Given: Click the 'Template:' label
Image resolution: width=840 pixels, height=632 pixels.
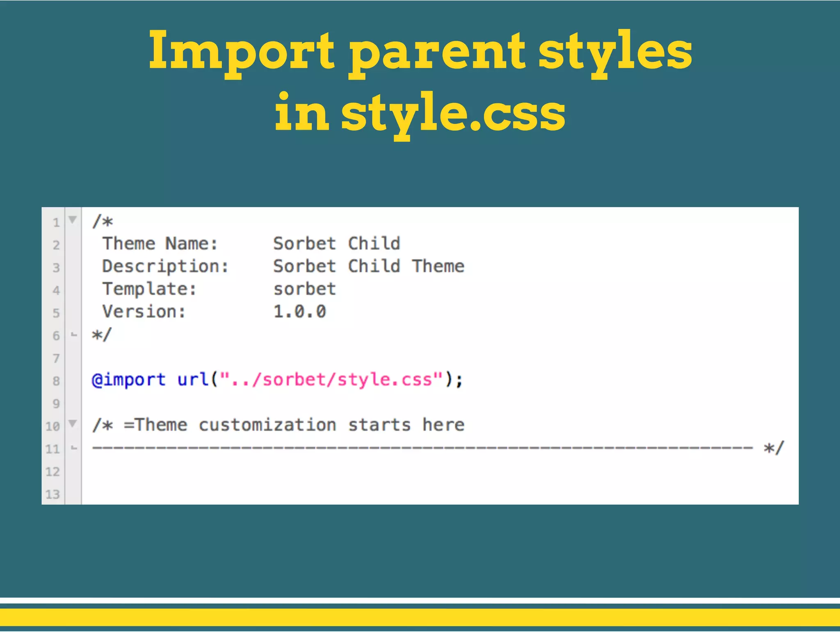Looking at the screenshot, I should coord(149,289).
